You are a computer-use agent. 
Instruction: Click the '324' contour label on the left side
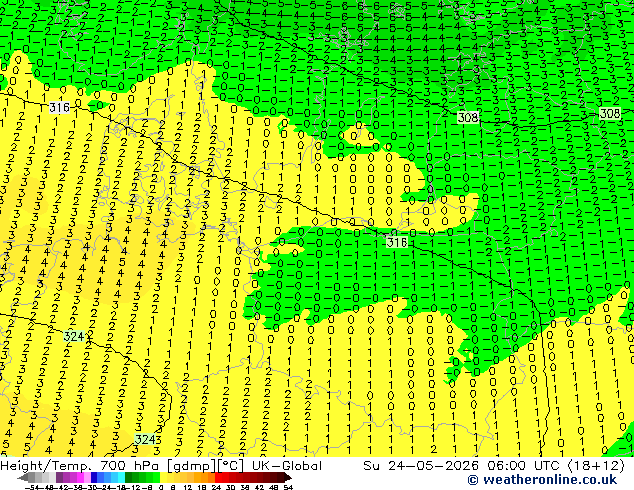[74, 336]
